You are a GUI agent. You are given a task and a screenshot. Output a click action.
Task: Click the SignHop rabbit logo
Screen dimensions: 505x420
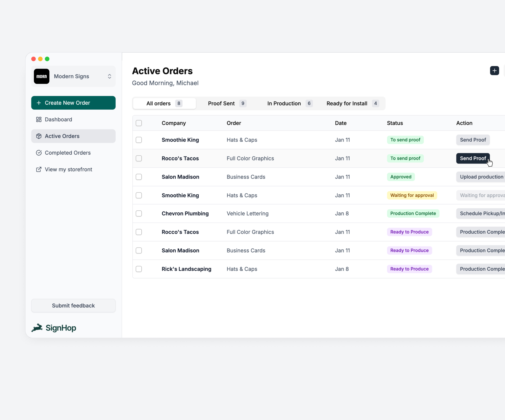[37, 328]
